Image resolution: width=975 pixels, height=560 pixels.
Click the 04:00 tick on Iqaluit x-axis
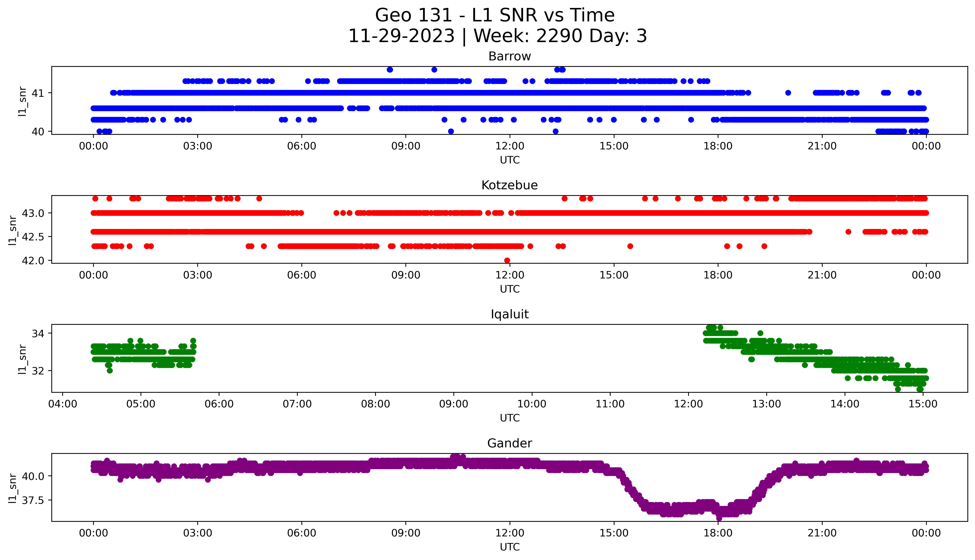[x=63, y=404]
